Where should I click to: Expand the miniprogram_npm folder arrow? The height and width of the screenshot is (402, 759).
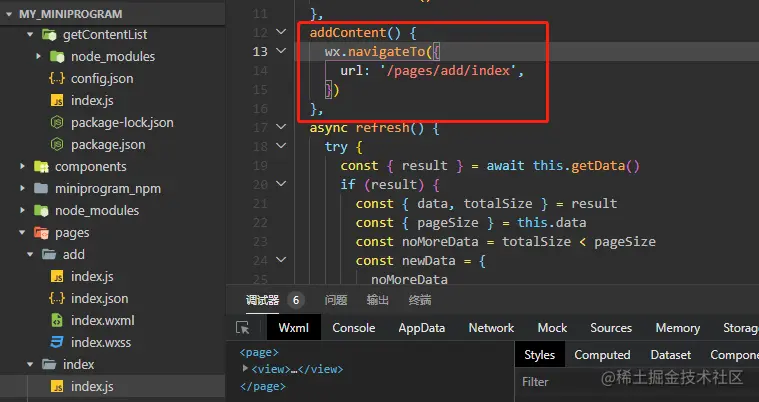22,188
